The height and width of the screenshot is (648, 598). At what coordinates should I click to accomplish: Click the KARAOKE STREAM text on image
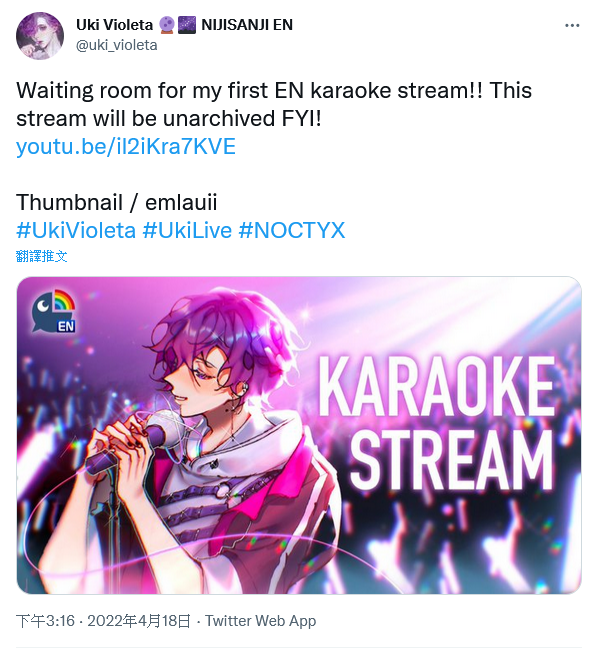tap(436, 423)
